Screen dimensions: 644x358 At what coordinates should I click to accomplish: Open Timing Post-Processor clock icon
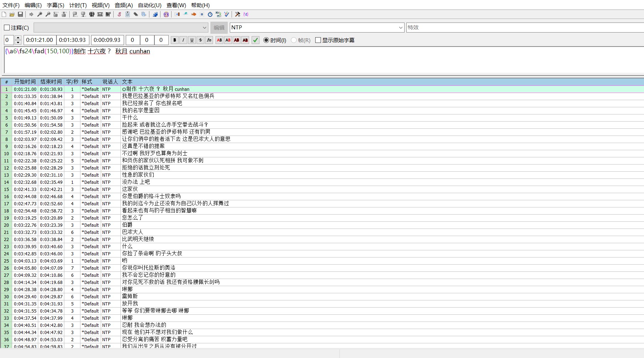coord(210,14)
